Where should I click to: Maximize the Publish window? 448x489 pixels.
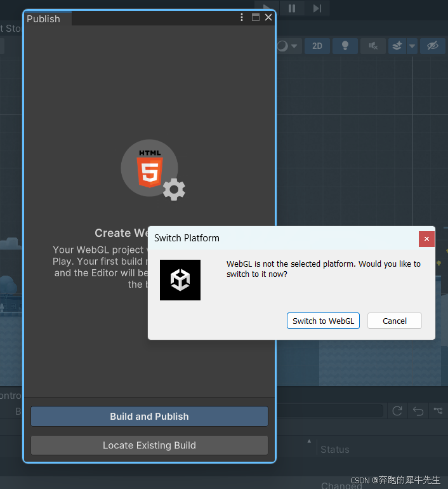(x=256, y=17)
